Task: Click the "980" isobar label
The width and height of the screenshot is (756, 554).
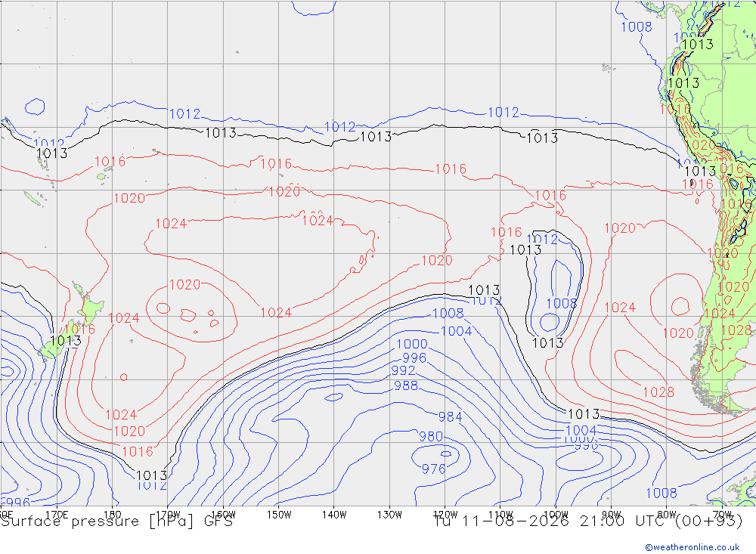Action: tap(431, 436)
